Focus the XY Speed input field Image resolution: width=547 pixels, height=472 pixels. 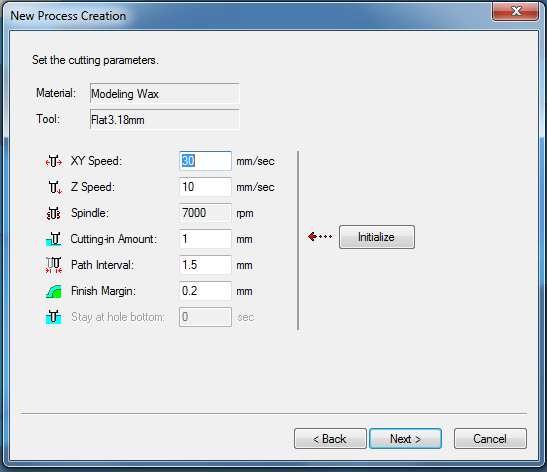[x=205, y=161]
